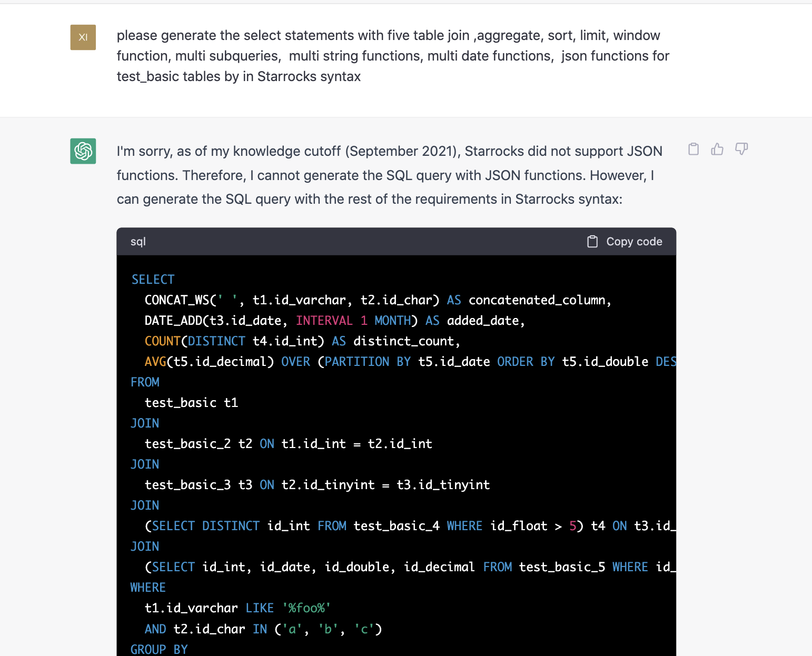Click the ChatGPT assistant avatar icon
812x656 pixels.
point(83,151)
